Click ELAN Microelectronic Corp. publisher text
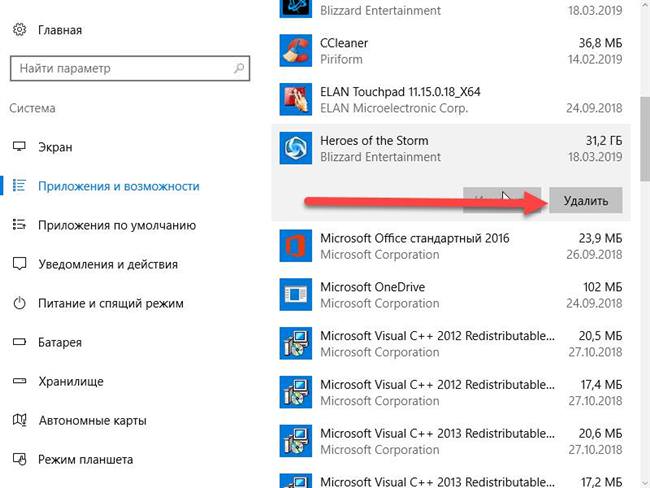 394,108
